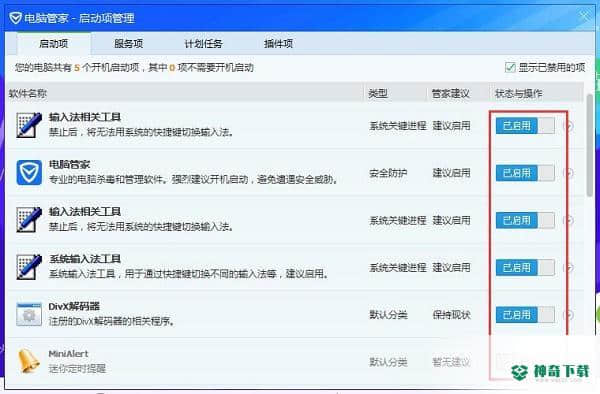Toggle 已启用 switch of 输入法相关工具 row below 电脑管家
Image resolution: width=600 pixels, height=394 pixels.
[525, 220]
